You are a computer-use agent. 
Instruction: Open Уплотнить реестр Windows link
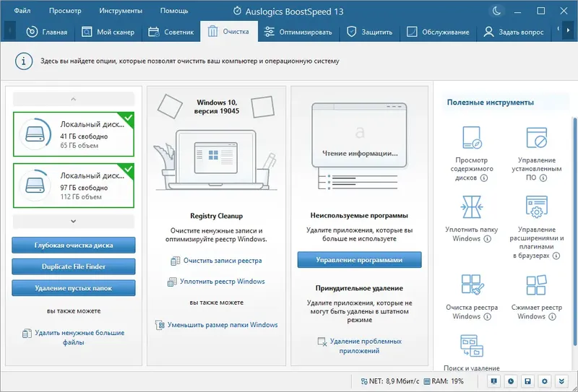pyautogui.click(x=223, y=281)
